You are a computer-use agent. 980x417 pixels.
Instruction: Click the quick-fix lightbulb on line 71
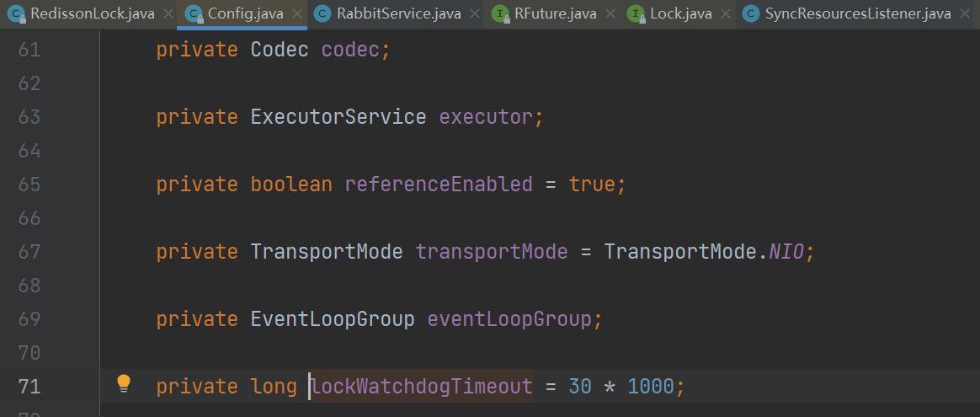tap(124, 384)
